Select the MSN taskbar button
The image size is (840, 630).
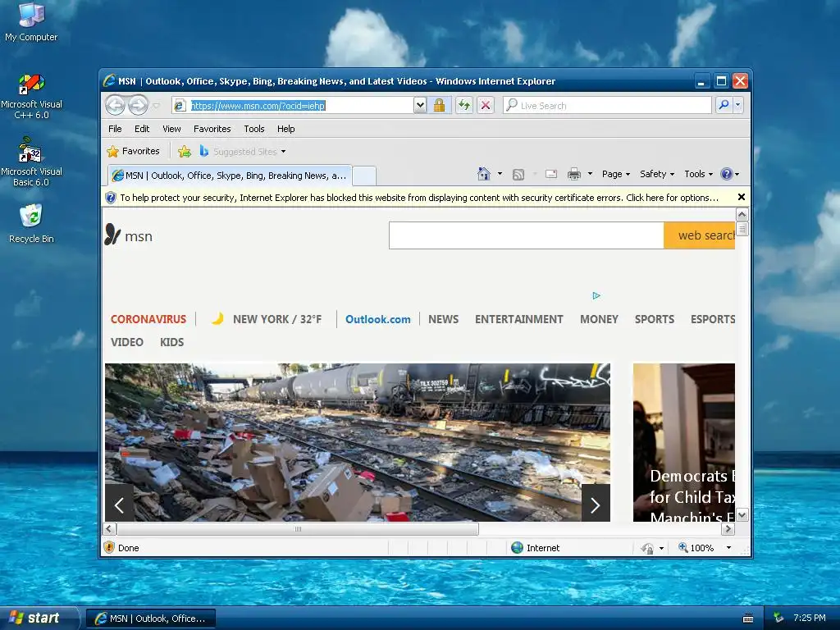(151, 619)
